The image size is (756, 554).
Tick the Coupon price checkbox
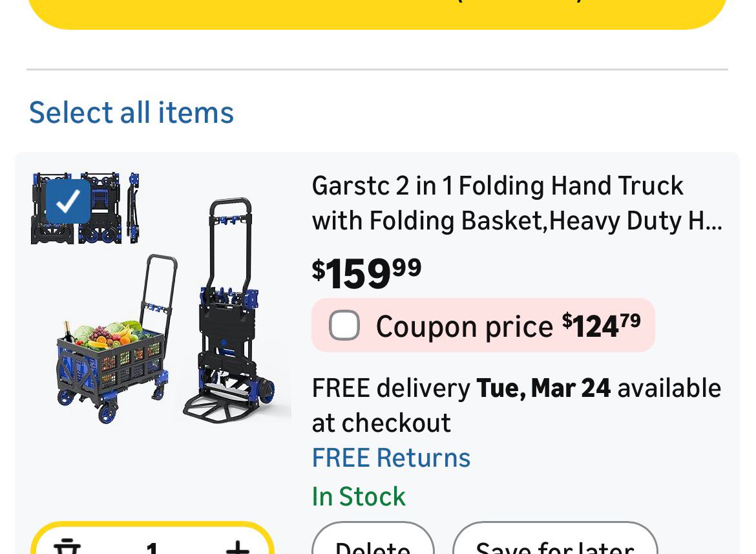[344, 325]
